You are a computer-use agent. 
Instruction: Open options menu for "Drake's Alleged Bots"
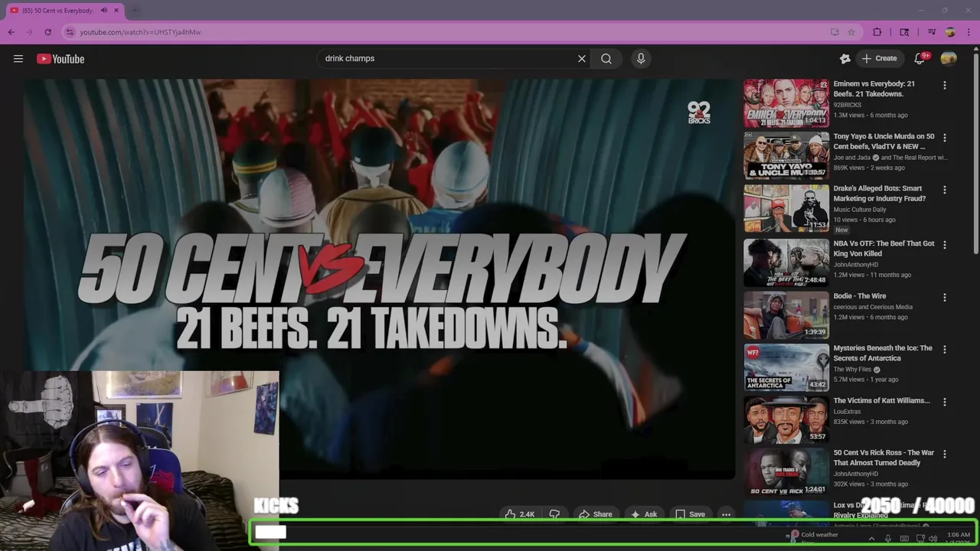[945, 190]
